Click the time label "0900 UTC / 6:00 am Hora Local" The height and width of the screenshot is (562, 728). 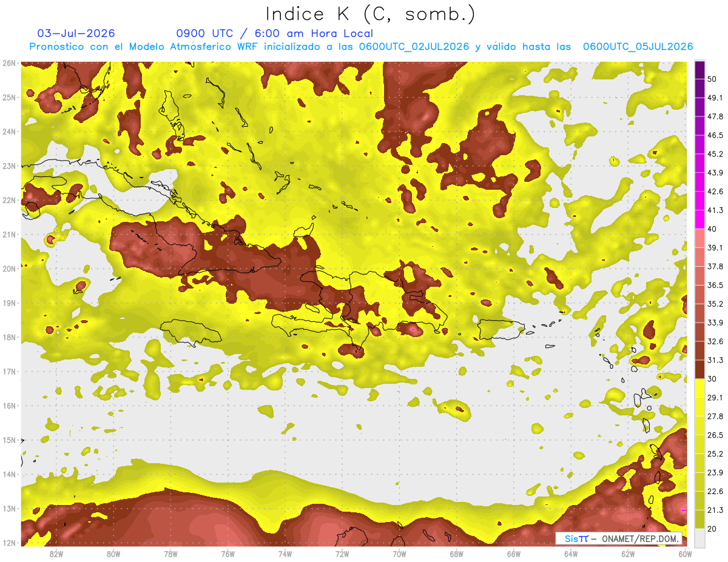click(x=275, y=33)
